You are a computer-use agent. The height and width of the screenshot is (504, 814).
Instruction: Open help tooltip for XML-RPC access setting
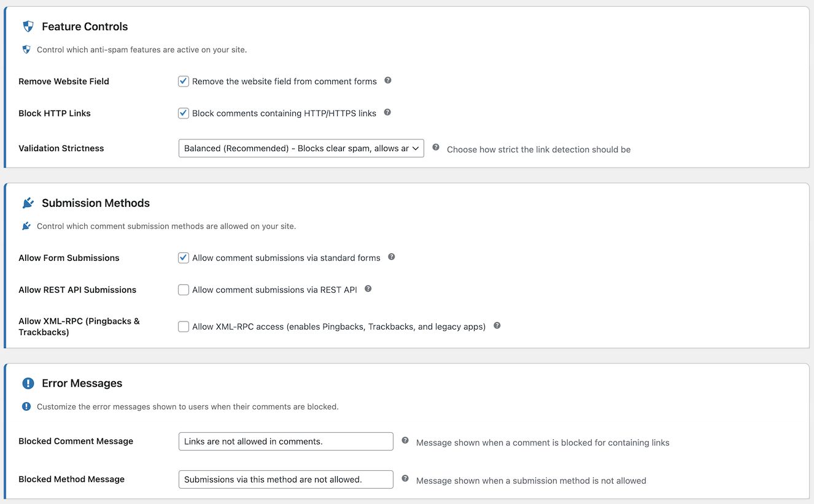[x=497, y=326]
